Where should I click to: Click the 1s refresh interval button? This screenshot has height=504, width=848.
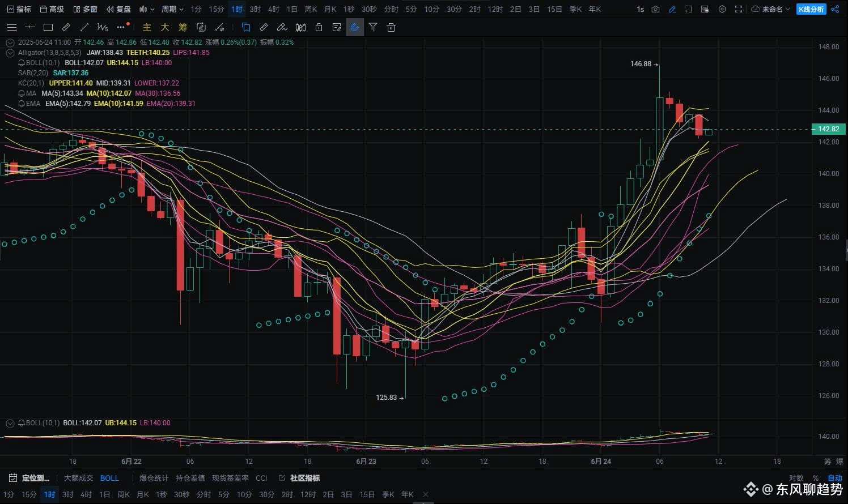pos(640,9)
